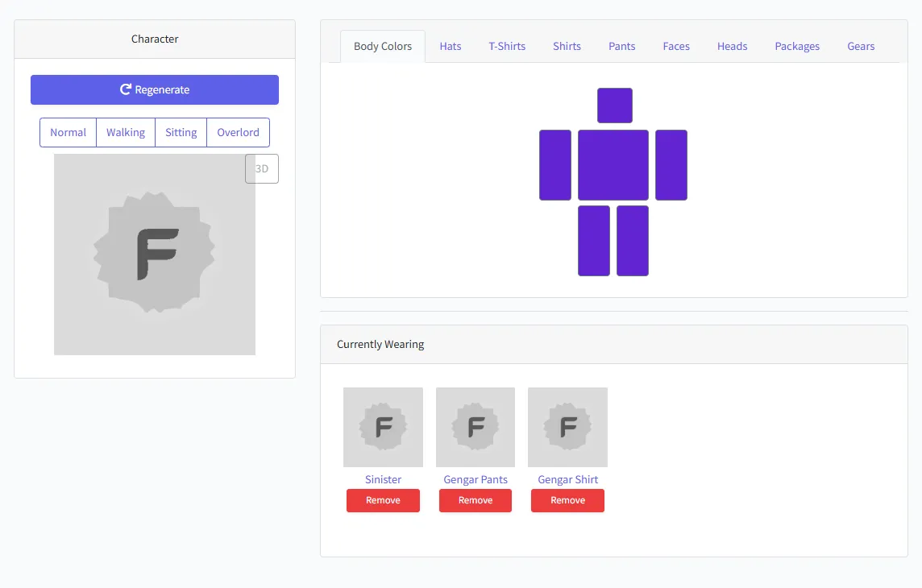The height and width of the screenshot is (588, 922).
Task: Choose the leftmost arm color block
Action: pyautogui.click(x=555, y=165)
